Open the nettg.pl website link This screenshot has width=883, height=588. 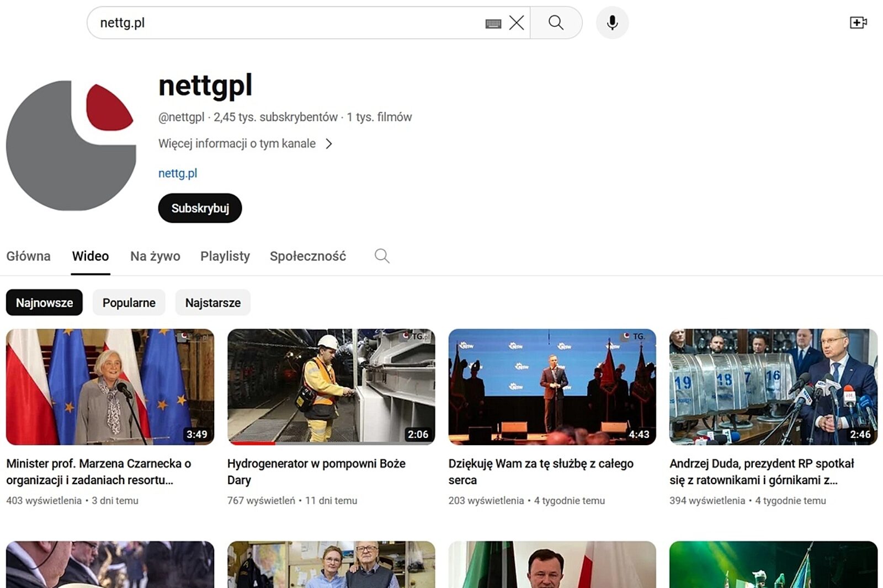click(177, 173)
